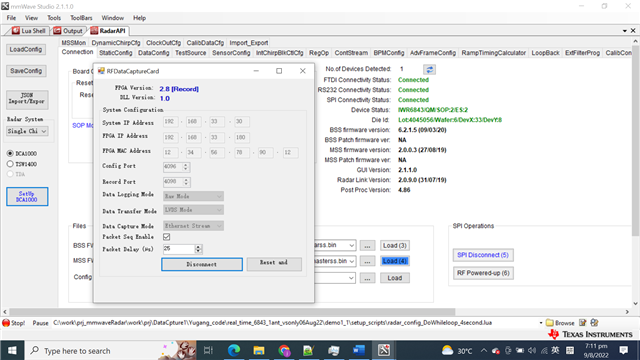Click the taskbar search box
The image size is (640, 360).
point(110,350)
